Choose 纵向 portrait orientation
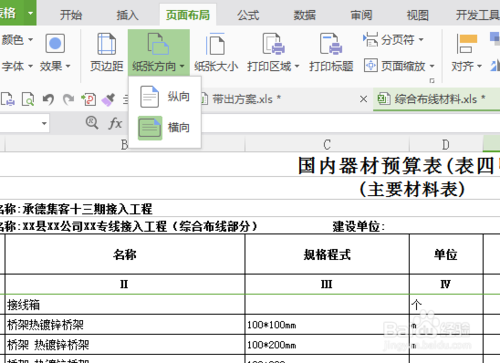The height and width of the screenshot is (363, 500). [165, 97]
